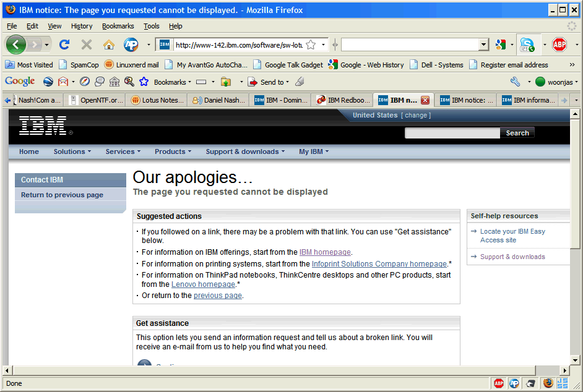The height and width of the screenshot is (392, 583).
Task: Open the History menu
Action: [x=82, y=26]
